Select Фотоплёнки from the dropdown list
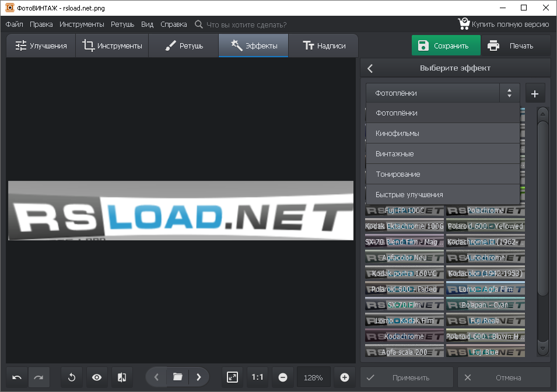Image resolution: width=557 pixels, height=392 pixels. 443,113
